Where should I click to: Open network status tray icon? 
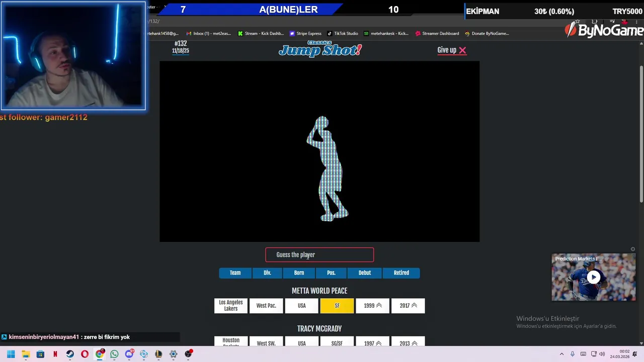pos(594,354)
